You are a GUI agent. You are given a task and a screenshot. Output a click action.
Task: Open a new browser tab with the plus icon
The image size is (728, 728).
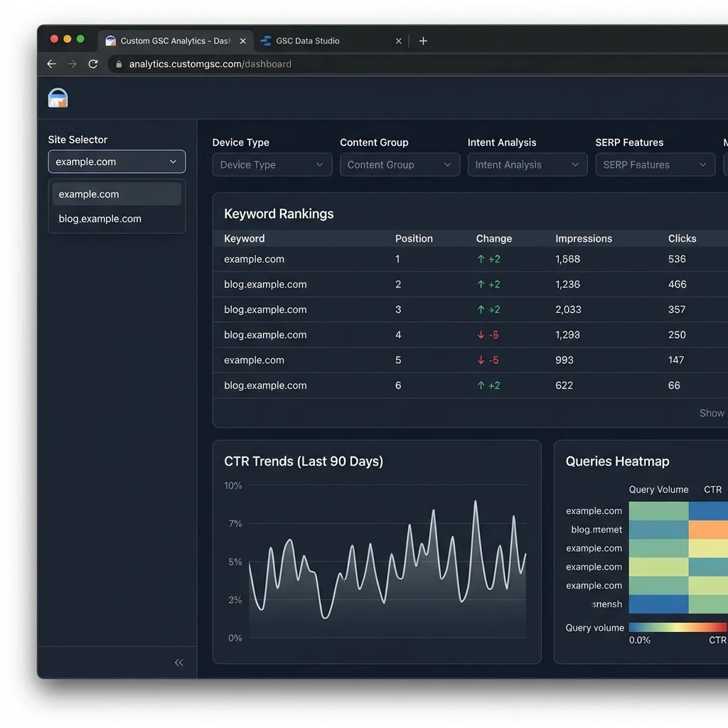[x=423, y=41]
